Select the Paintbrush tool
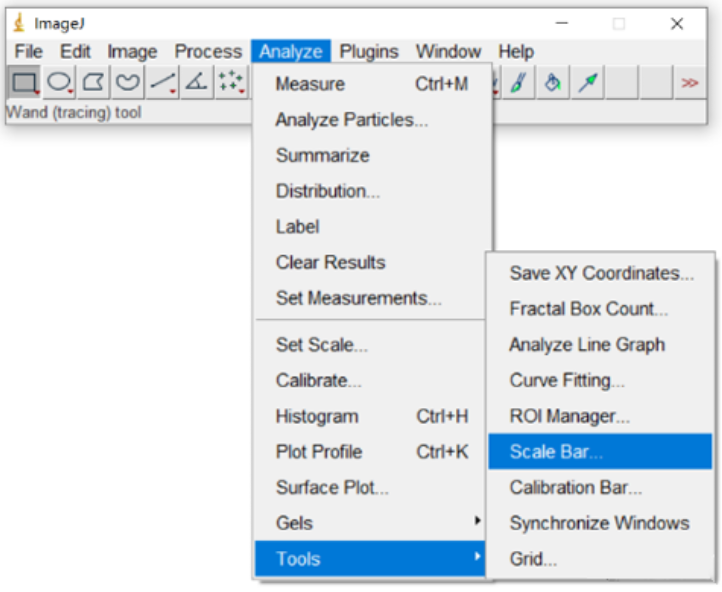 (x=517, y=83)
